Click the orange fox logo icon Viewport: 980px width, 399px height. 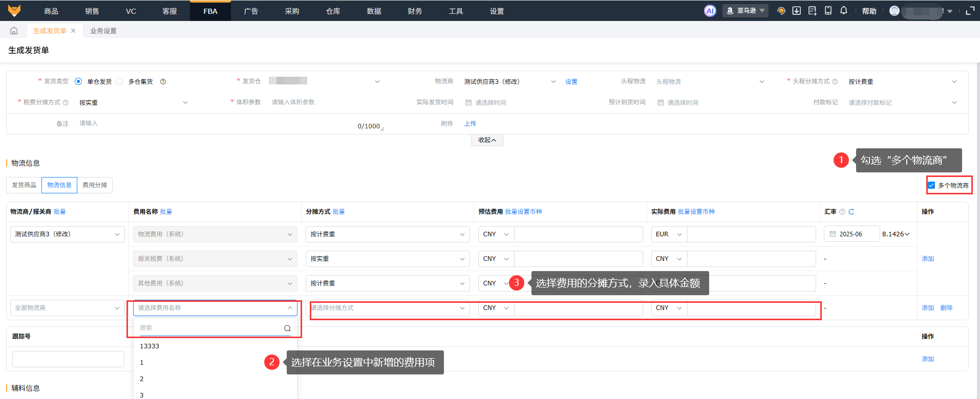tap(14, 10)
